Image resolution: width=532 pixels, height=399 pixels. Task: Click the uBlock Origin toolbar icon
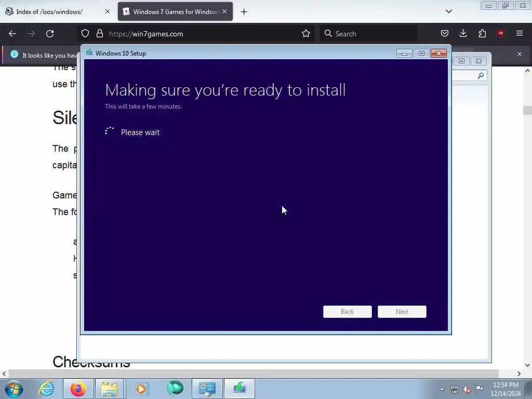point(501,33)
